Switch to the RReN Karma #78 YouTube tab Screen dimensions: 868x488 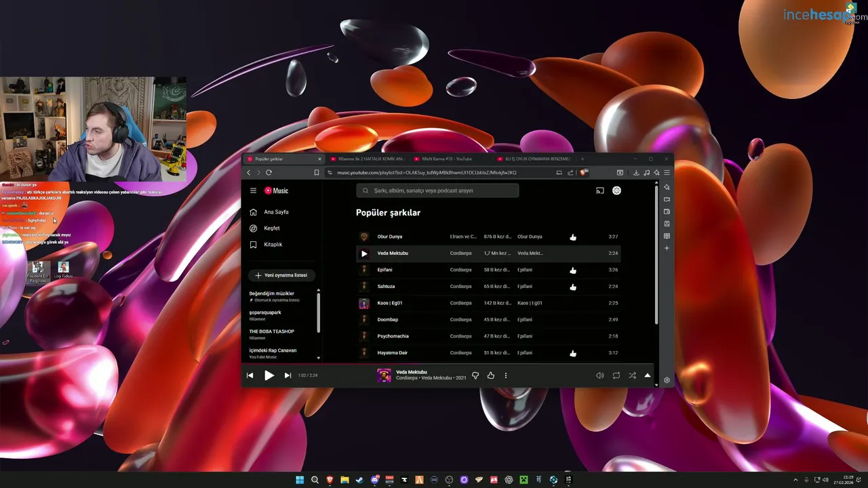[450, 159]
